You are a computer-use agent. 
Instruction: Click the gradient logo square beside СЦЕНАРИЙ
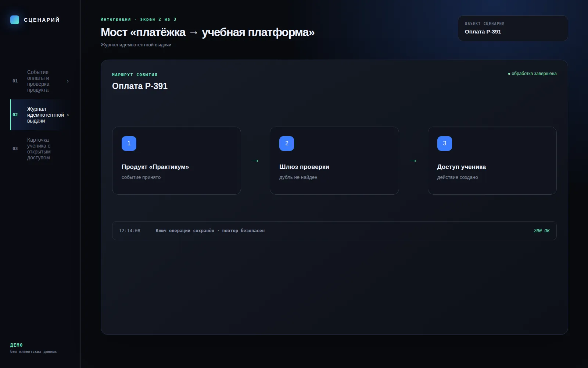point(15,20)
